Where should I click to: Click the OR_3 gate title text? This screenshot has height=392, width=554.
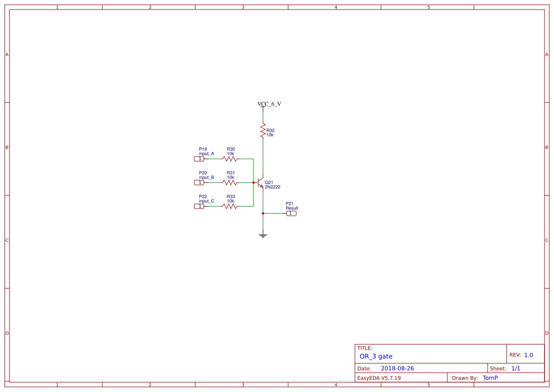point(375,356)
